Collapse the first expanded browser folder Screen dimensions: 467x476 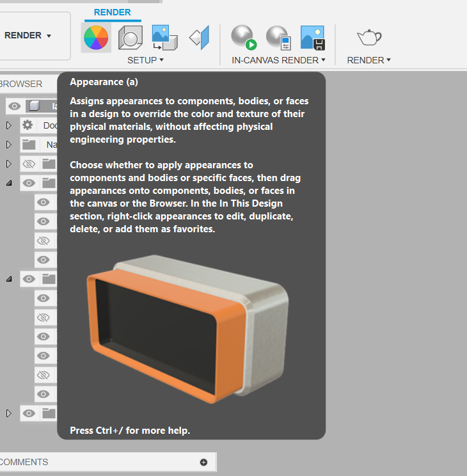pyautogui.click(x=9, y=183)
